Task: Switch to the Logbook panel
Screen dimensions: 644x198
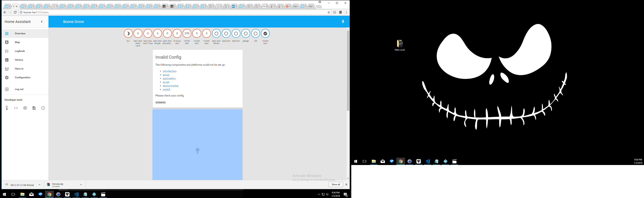Action: click(20, 51)
